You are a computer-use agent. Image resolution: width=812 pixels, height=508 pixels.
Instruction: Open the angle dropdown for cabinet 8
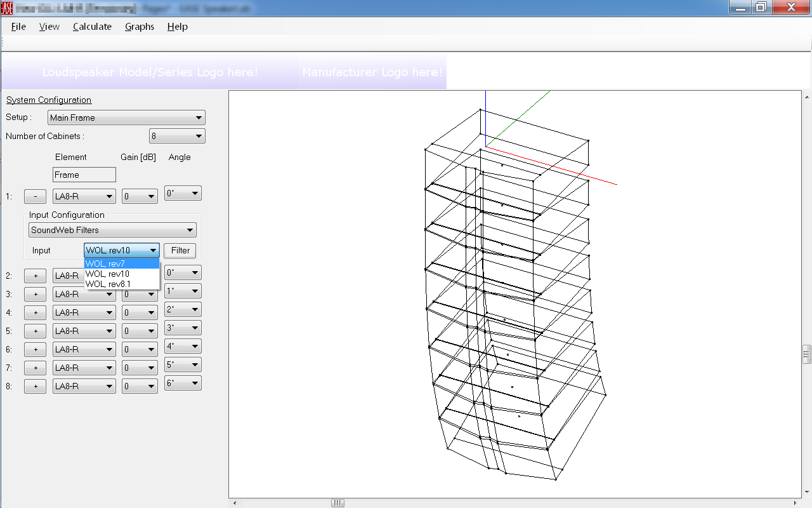[183, 383]
